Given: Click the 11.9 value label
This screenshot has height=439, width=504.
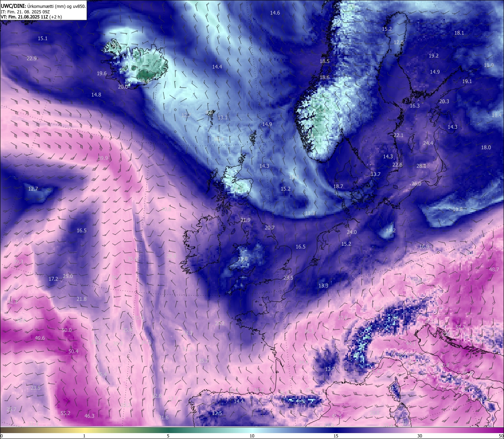Looking at the screenshot, I should (x=489, y=65).
